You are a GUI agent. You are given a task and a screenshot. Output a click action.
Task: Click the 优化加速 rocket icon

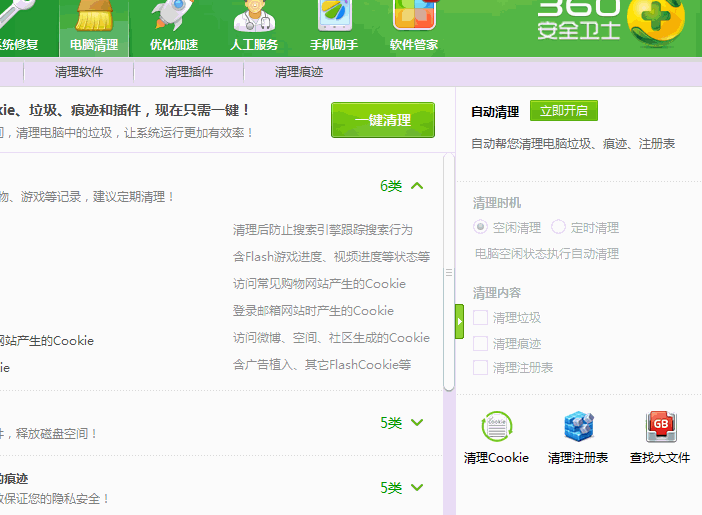tap(173, 17)
